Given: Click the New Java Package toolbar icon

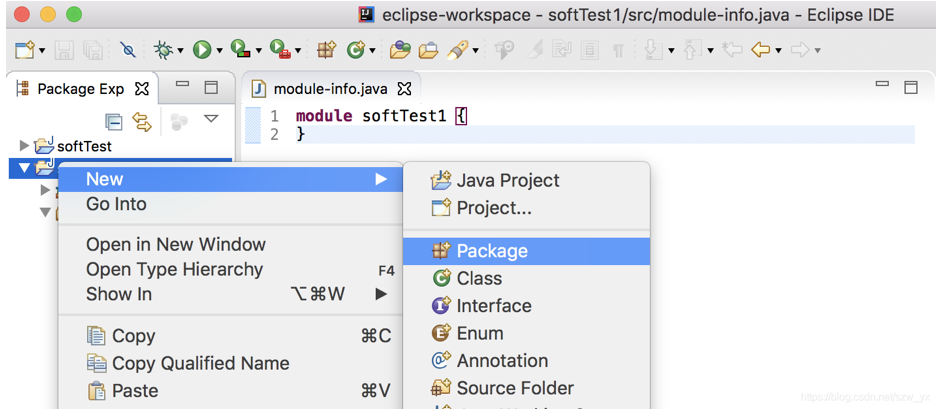Looking at the screenshot, I should (x=326, y=49).
